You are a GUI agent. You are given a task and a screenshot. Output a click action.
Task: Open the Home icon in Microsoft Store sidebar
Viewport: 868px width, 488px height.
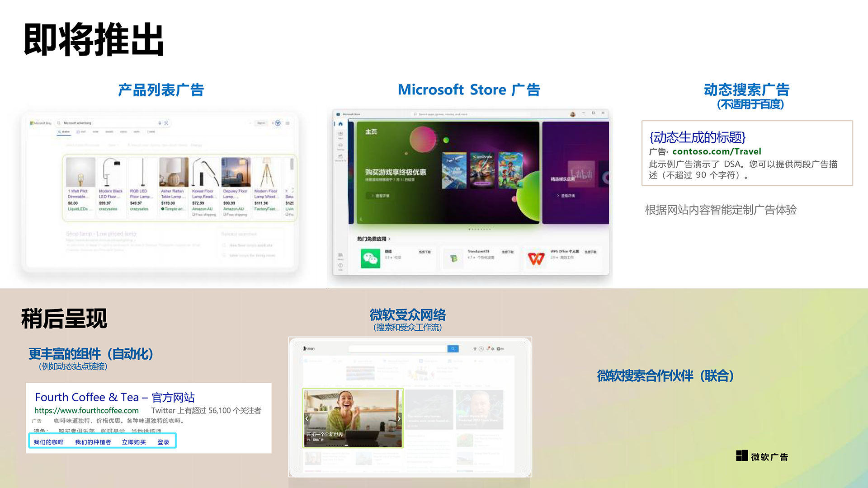pos(340,124)
